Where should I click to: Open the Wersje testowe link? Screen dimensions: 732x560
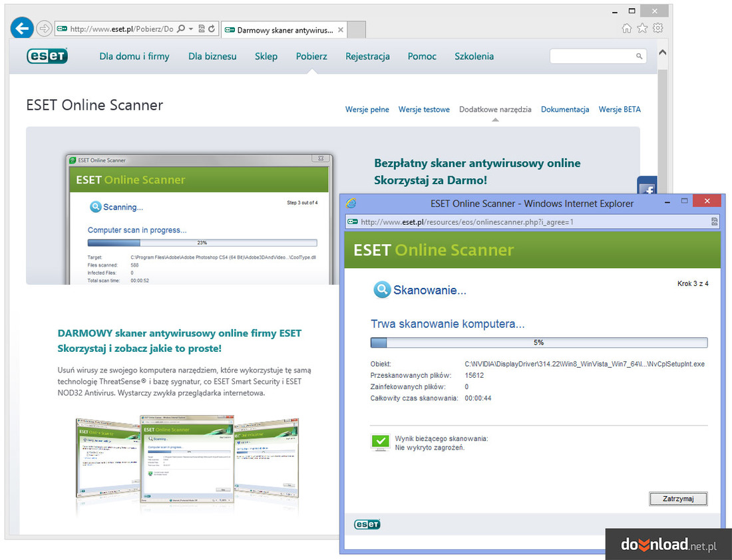point(424,110)
